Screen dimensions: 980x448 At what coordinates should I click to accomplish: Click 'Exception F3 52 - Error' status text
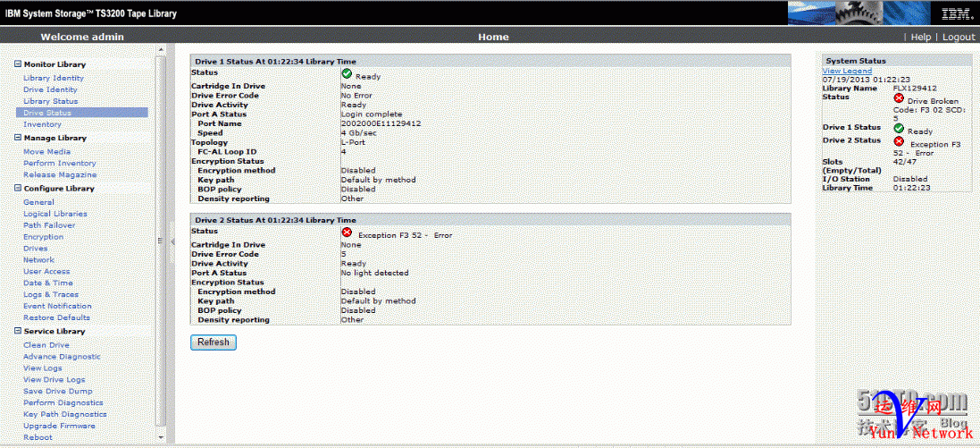[405, 235]
